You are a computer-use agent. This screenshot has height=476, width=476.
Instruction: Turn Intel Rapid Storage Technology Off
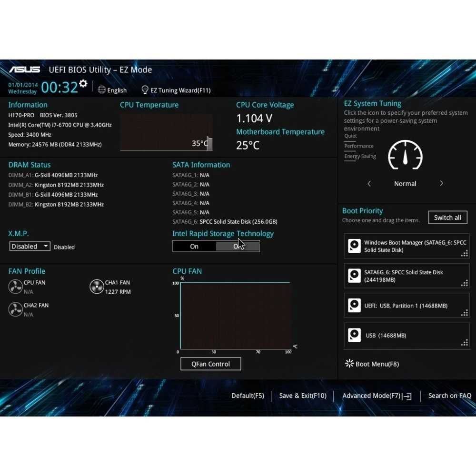[238, 246]
